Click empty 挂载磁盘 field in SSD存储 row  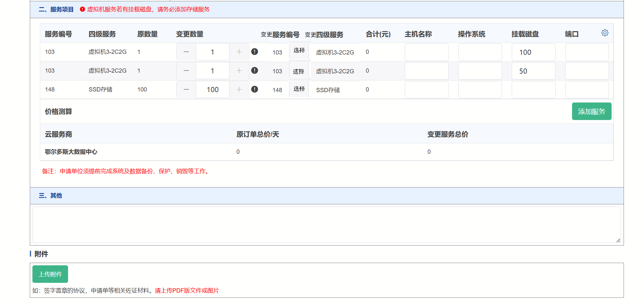[533, 90]
